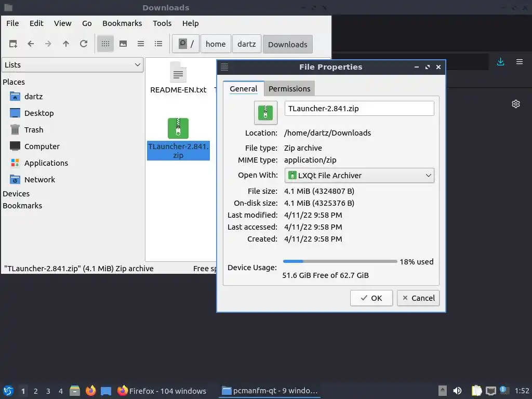
Task: Open the View menu
Action: click(63, 23)
